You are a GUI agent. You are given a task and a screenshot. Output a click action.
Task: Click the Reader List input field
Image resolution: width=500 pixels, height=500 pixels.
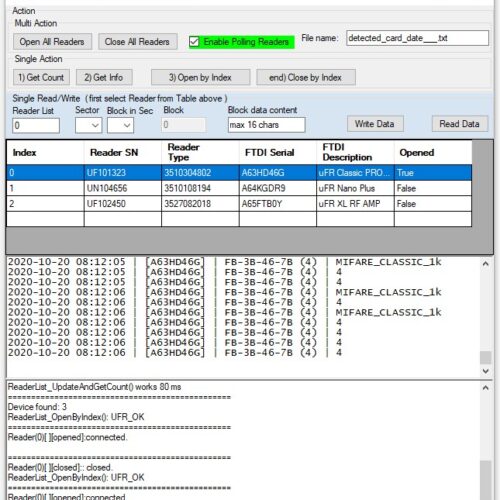pos(36,126)
